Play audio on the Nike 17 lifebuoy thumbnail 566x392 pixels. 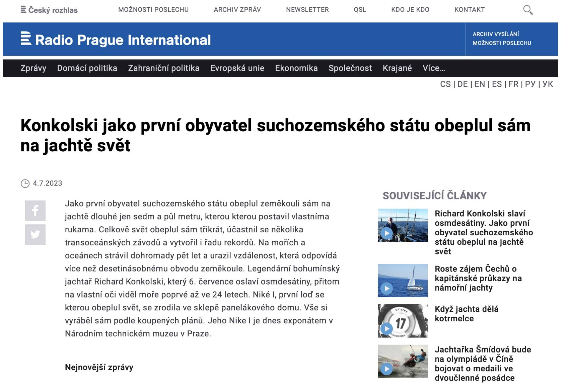pos(386,329)
